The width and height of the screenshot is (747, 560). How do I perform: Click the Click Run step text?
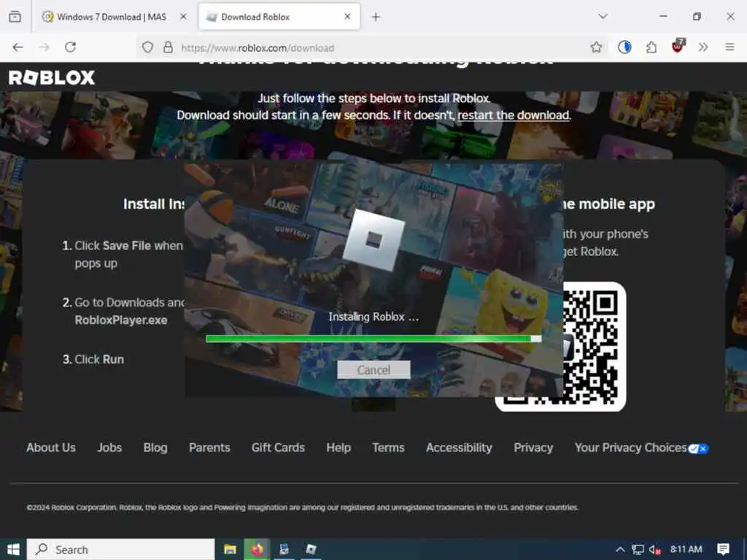(99, 359)
